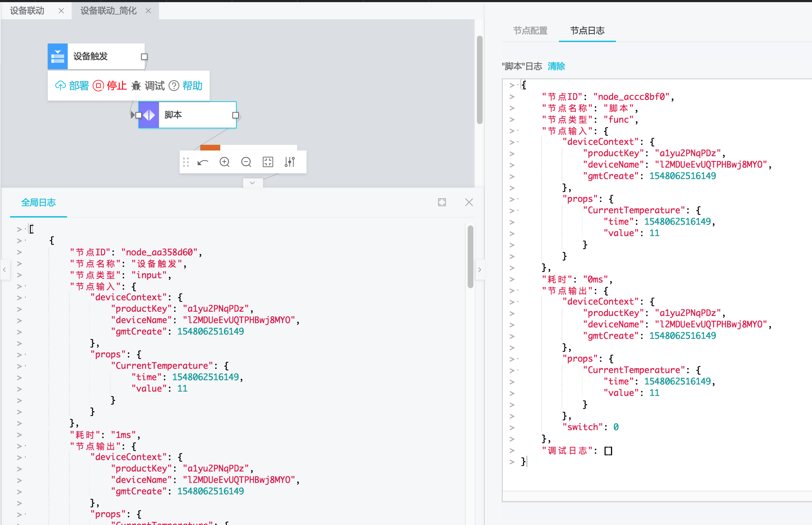Click the 脚本 node output port

point(235,115)
